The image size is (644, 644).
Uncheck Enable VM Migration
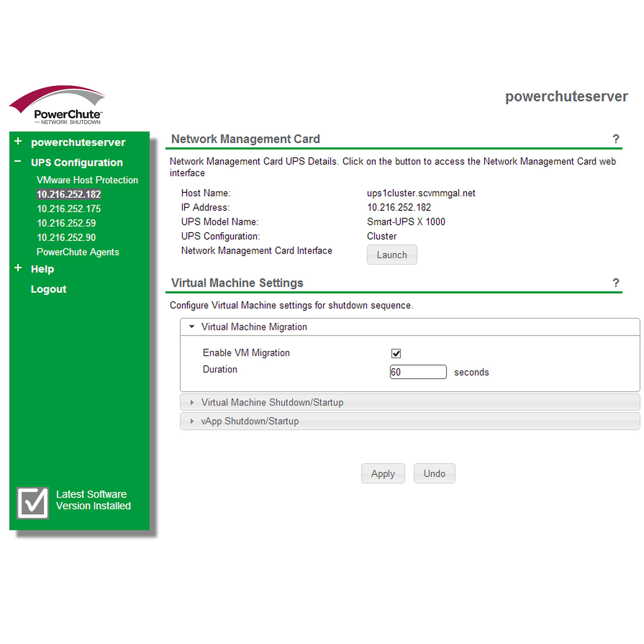[396, 353]
